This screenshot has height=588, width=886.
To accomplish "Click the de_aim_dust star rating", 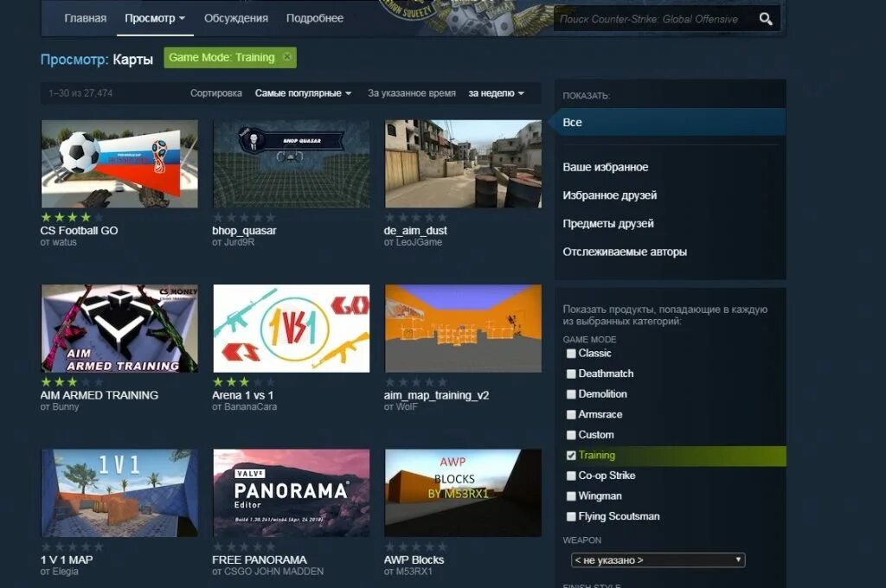I will 416,217.
